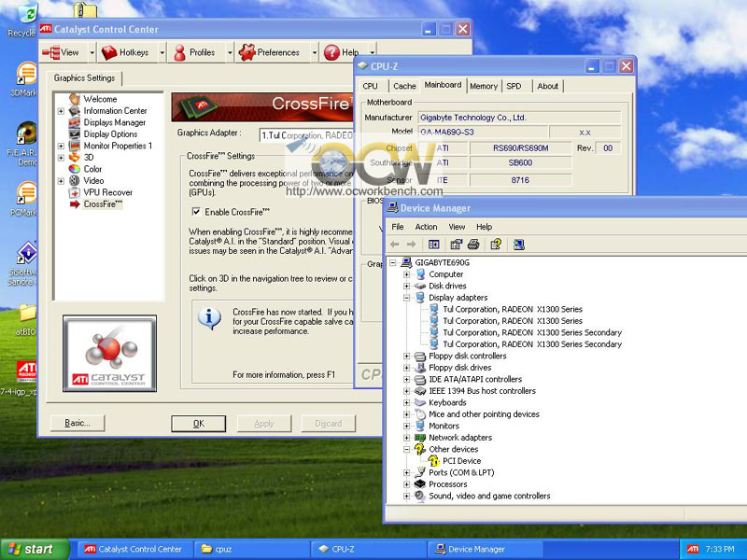Click the Help button in Catalyst toolbar
The image size is (747, 560).
click(343, 52)
